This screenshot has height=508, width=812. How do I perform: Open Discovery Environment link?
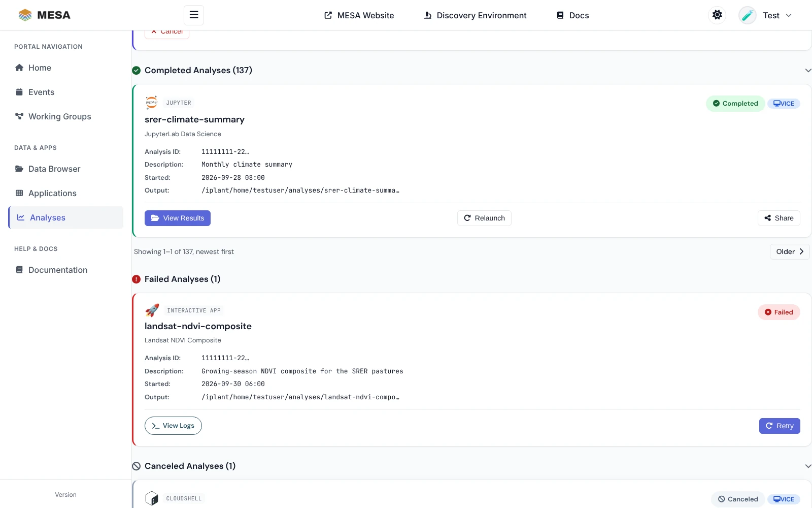coord(476,15)
